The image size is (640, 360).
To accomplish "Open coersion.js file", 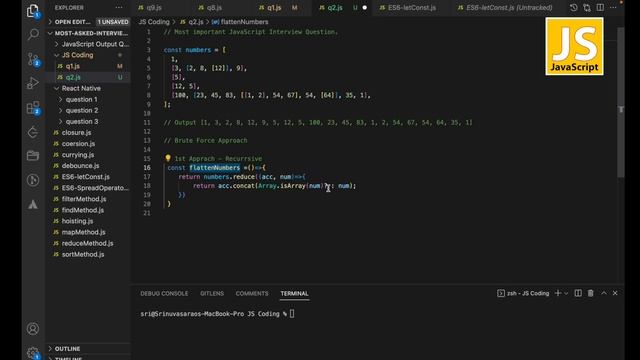I will [78, 144].
